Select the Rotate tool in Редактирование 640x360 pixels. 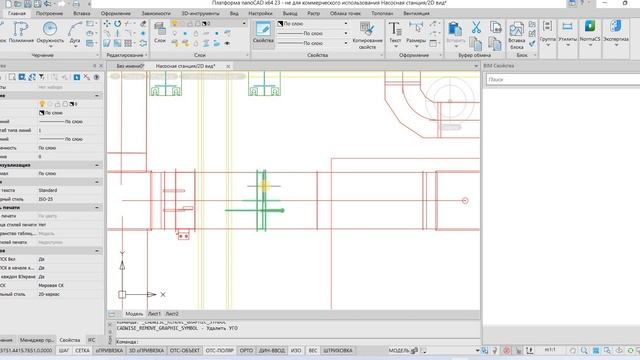click(x=118, y=24)
